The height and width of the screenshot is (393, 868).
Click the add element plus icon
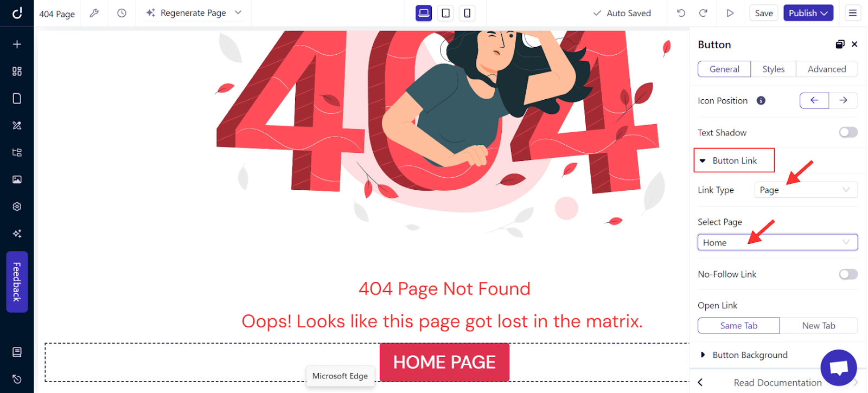(17, 44)
